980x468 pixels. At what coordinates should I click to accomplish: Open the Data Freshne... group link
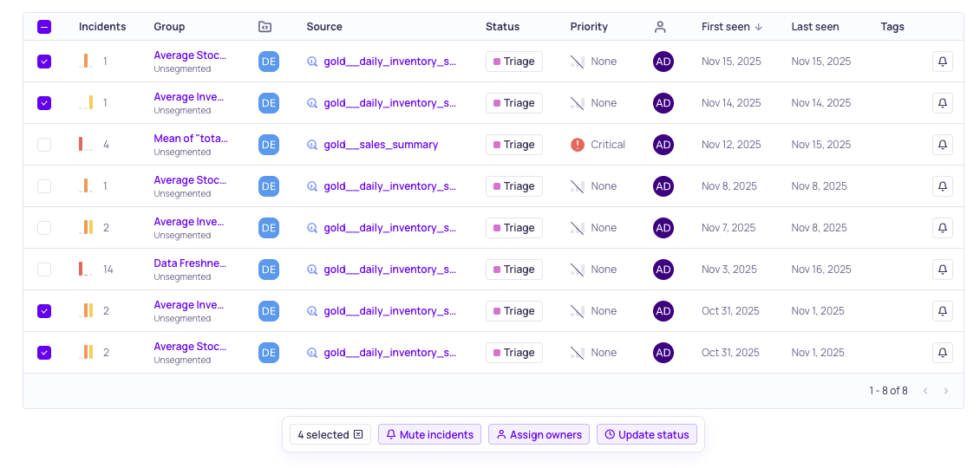[190, 263]
